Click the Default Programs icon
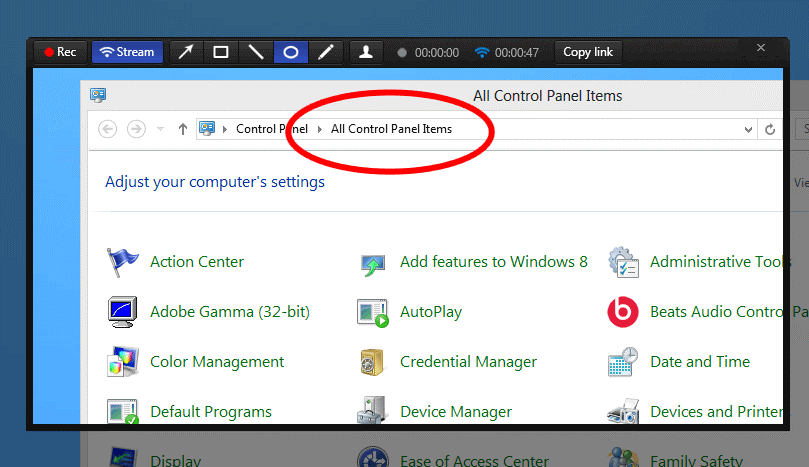The width and height of the screenshot is (809, 467). pyautogui.click(x=123, y=411)
